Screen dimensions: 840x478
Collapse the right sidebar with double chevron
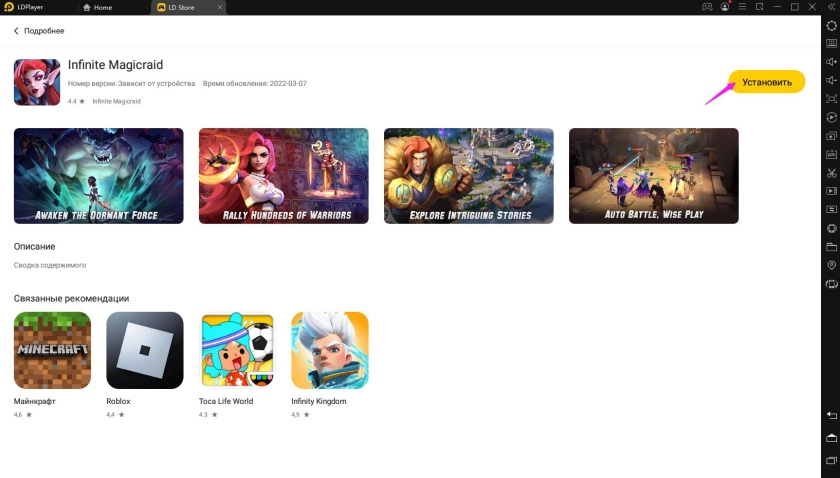tap(831, 7)
